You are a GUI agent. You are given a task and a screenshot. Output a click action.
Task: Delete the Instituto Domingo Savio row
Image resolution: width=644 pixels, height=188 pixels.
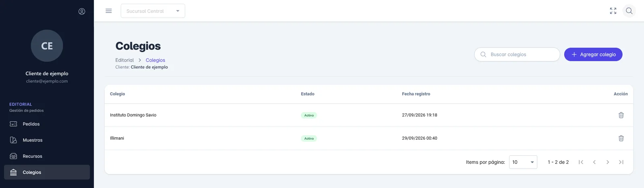coord(621,115)
